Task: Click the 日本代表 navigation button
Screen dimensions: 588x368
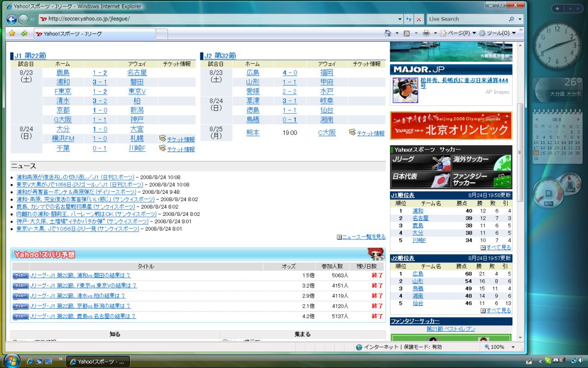Action: click(420, 180)
